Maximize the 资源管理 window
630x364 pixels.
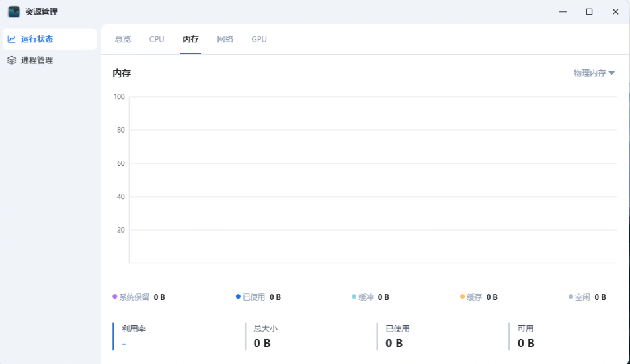589,11
